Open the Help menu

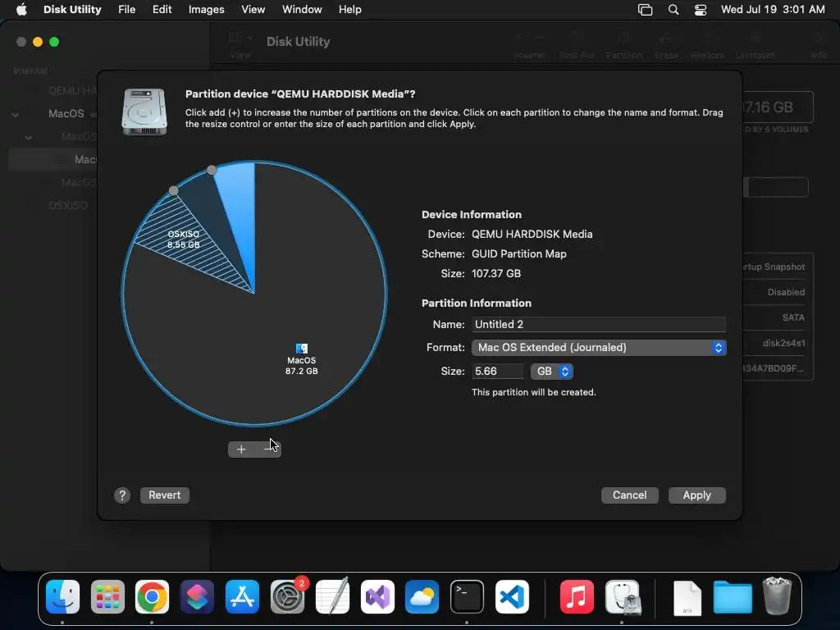349,10
